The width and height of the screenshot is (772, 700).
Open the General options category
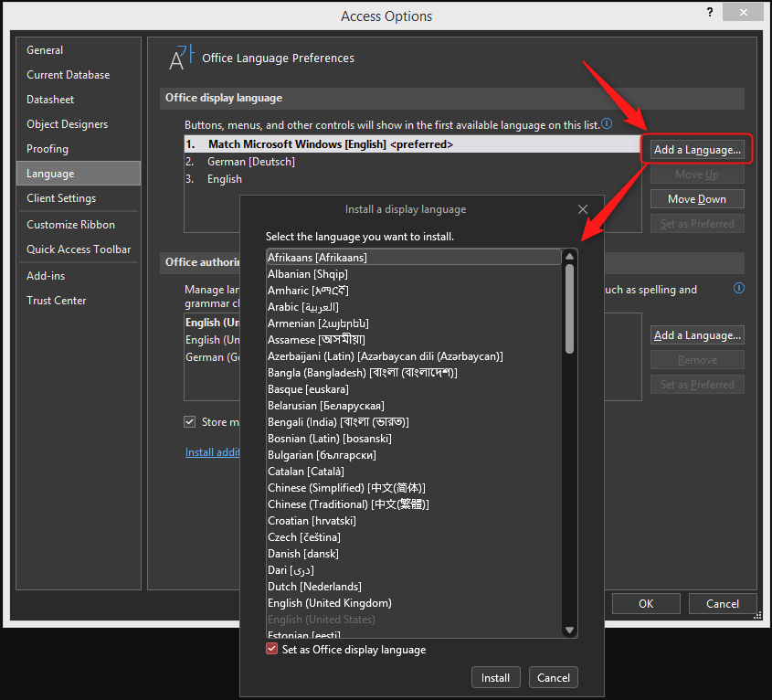click(79, 50)
